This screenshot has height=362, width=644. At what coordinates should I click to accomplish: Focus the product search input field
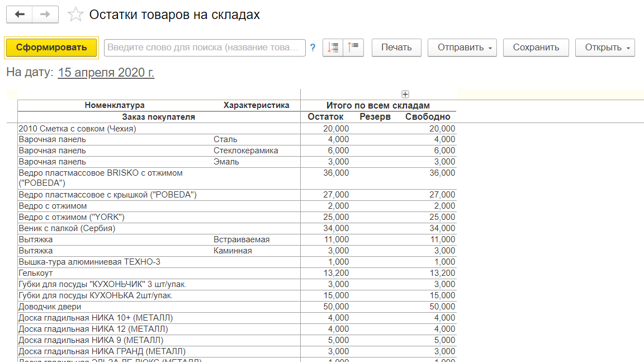[x=205, y=48]
